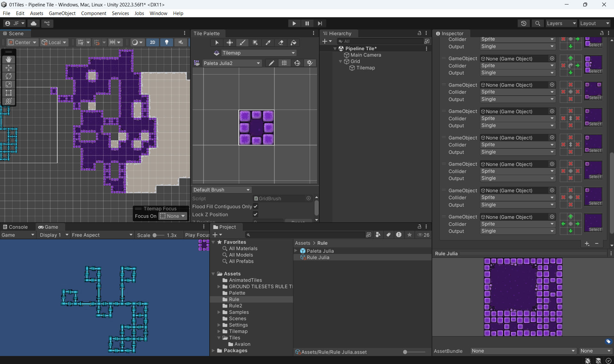This screenshot has height=364, width=614.
Task: Select the Hand view tool in Scene
Action: tap(9, 59)
